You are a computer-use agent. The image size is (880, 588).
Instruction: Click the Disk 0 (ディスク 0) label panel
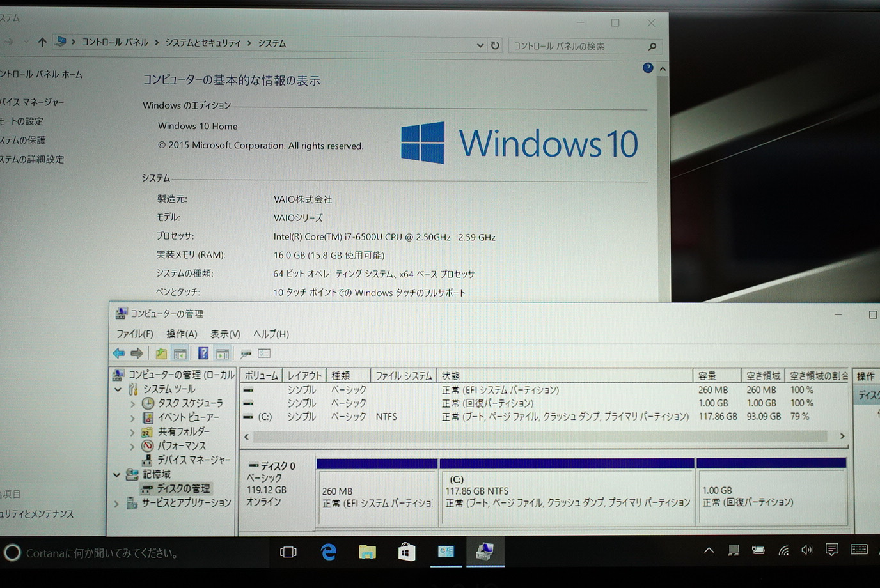pos(277,491)
